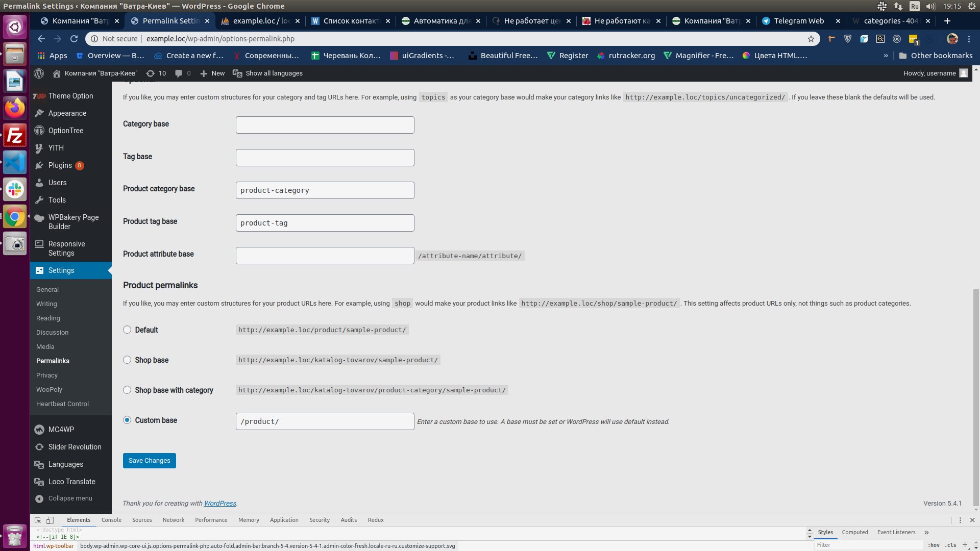The width and height of the screenshot is (980, 551).
Task: Click the Tag base input field
Action: (x=325, y=158)
